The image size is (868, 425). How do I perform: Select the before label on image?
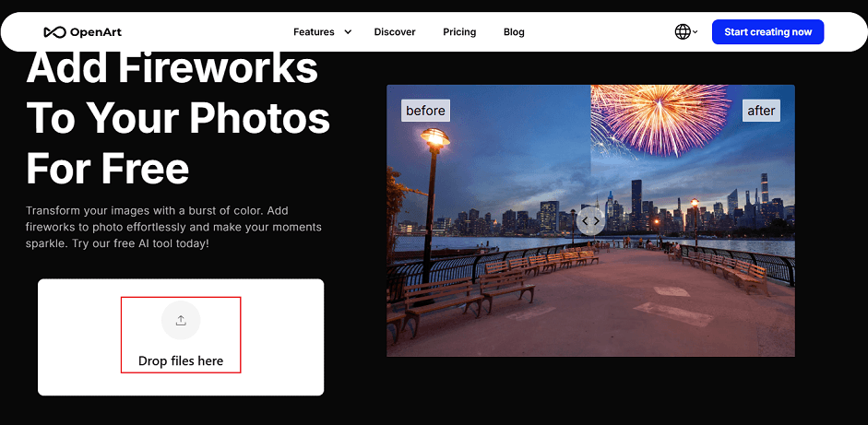[x=425, y=111]
